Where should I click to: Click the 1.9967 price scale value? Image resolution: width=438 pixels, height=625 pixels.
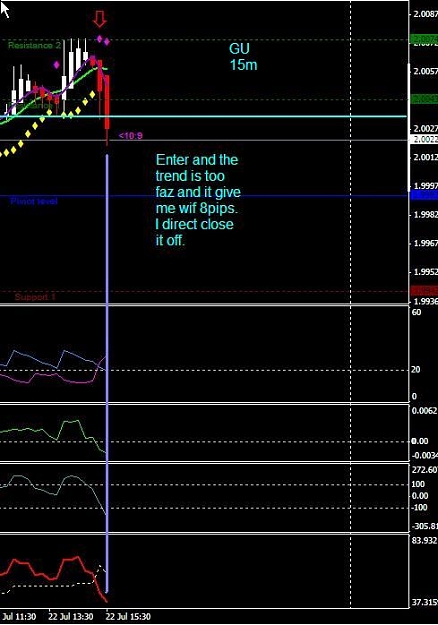pos(426,243)
